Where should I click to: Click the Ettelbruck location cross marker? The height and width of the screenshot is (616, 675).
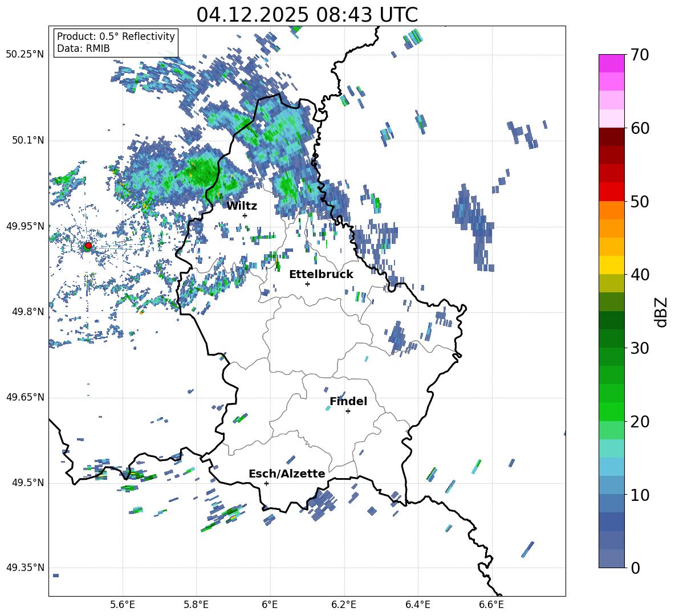307,284
